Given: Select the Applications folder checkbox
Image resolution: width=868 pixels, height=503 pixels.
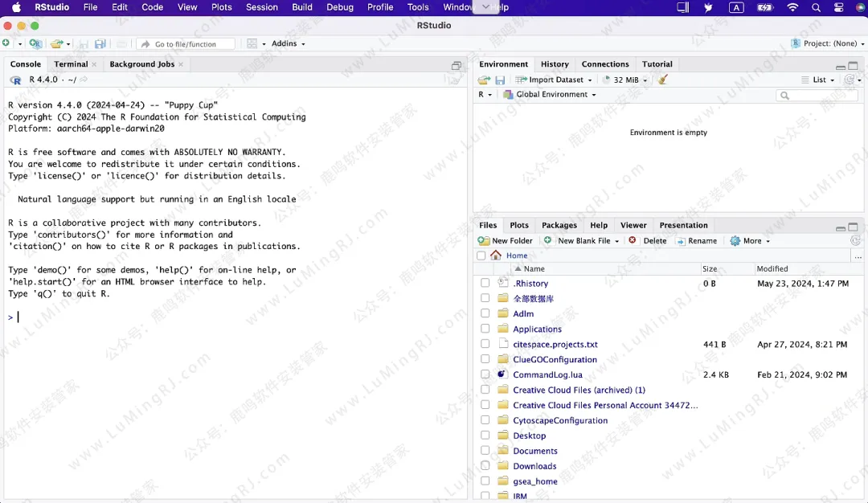Looking at the screenshot, I should point(485,329).
